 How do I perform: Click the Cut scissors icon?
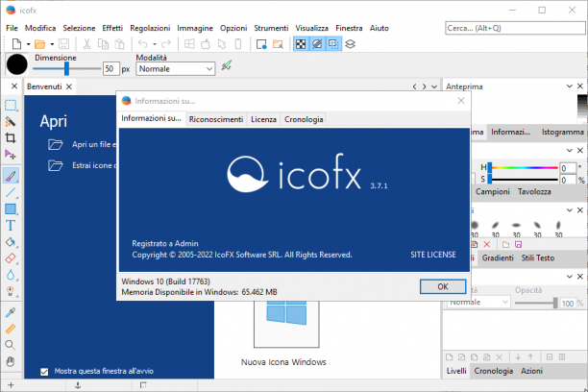point(86,44)
